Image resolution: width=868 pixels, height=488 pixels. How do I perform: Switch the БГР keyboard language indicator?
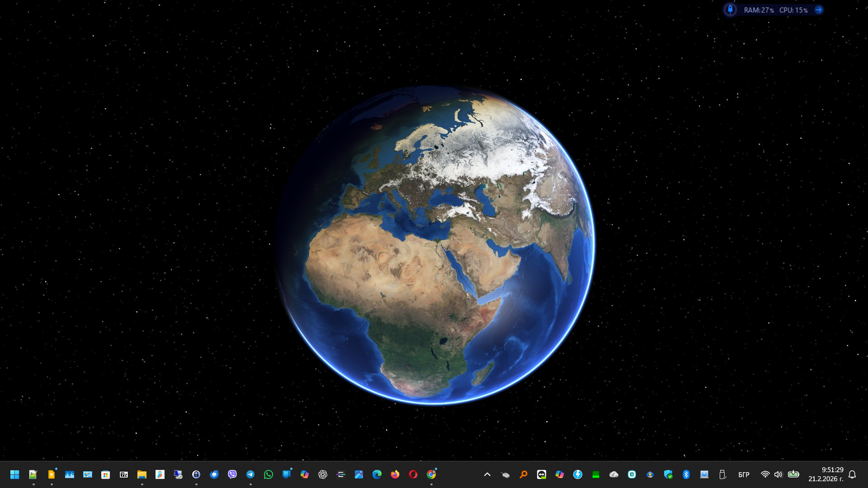coord(744,474)
